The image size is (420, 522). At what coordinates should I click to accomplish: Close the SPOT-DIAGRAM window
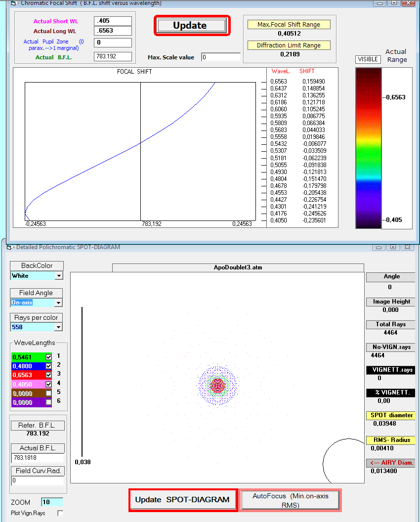tap(407, 247)
